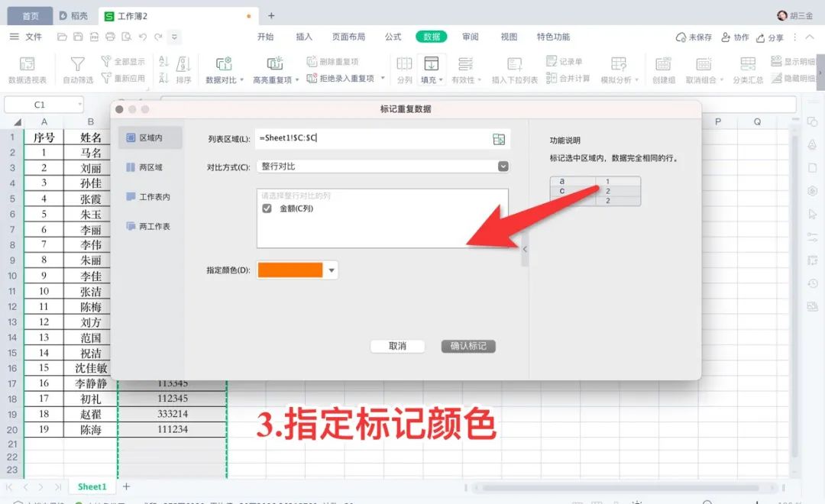Expand the 取消组合 dropdown
This screenshot has width=825, height=504.
[722, 80]
